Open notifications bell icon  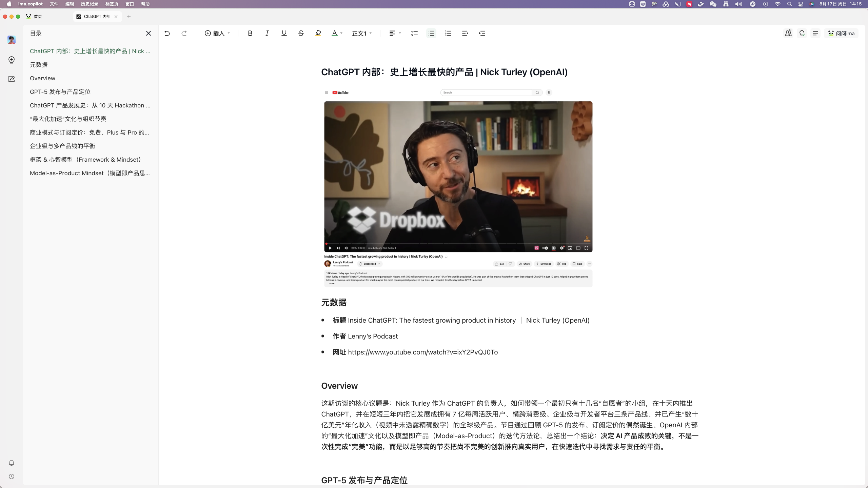coord(12,463)
